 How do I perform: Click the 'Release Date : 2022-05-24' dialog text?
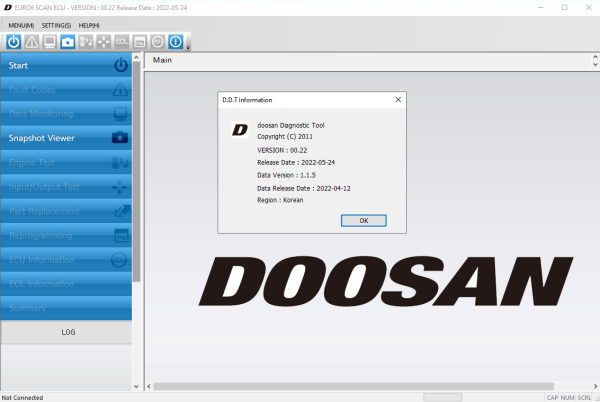pos(296,163)
